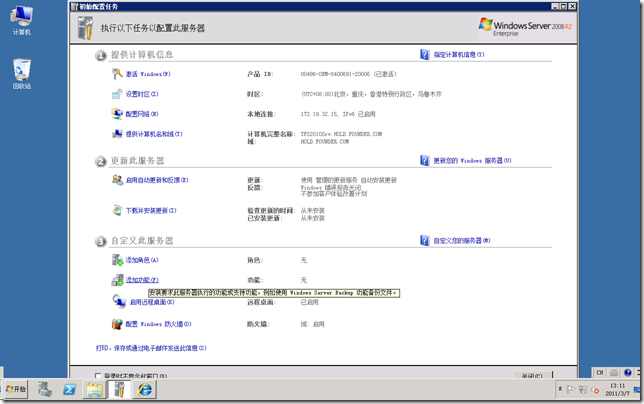
Task: Show hidden tray icons arrow
Action: [x=560, y=389]
